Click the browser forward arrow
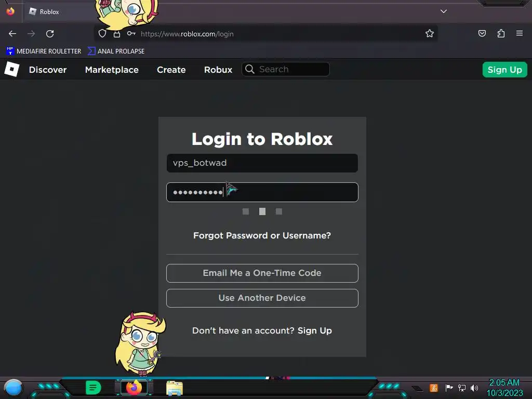532x399 pixels. (31, 34)
